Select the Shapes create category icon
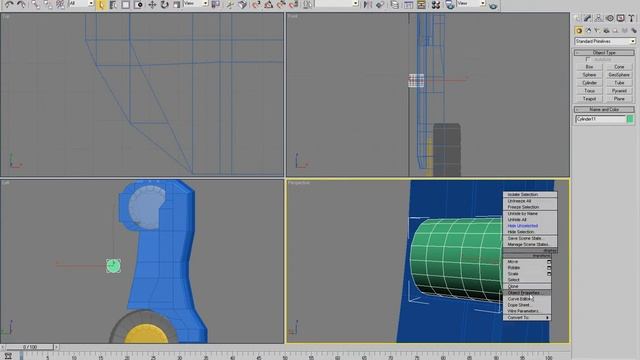Viewport: 640px width, 360px height. 588,31
